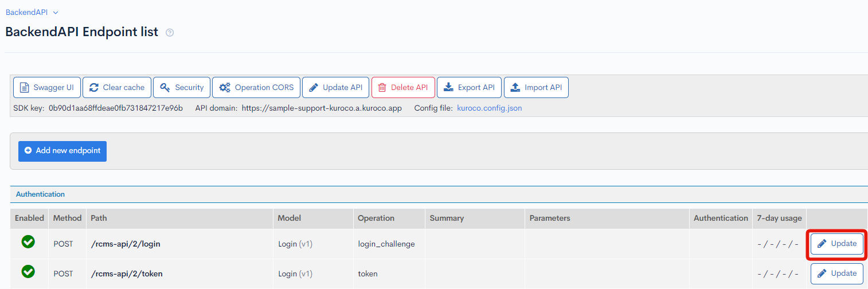Update the /rcms-api/2/token endpoint
This screenshot has height=289, width=868.
(837, 274)
